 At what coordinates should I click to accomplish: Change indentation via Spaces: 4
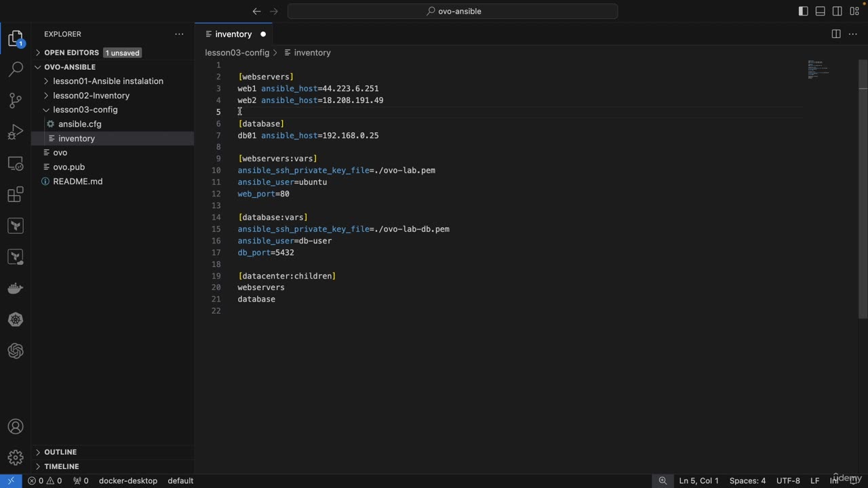pyautogui.click(x=747, y=481)
